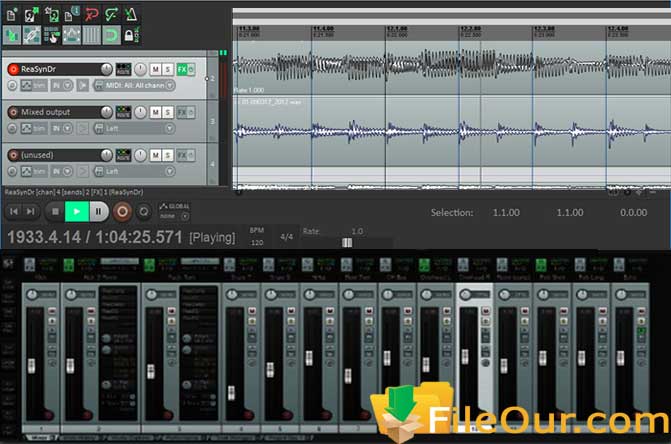The image size is (671, 444).
Task: Arm Mixed output track for recording
Action: coord(13,112)
